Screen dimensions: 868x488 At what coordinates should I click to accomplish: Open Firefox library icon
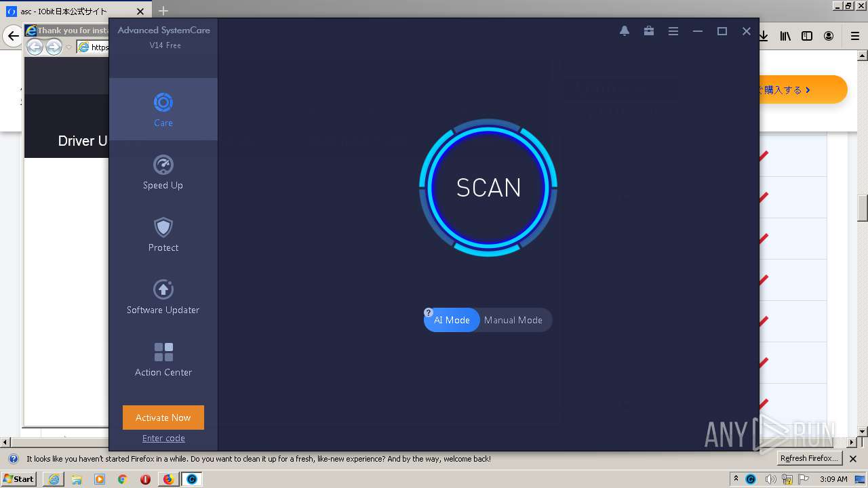point(785,36)
